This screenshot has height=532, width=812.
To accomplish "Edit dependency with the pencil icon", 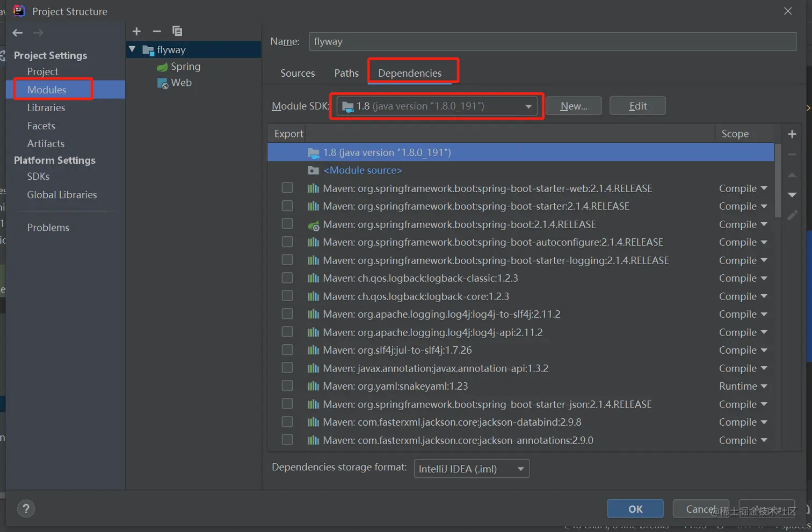I will click(x=792, y=215).
